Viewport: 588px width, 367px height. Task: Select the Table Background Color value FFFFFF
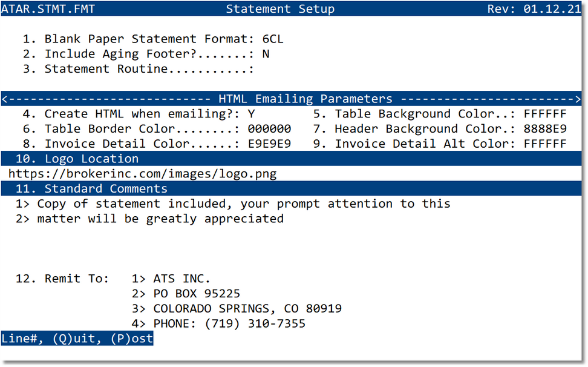546,114
